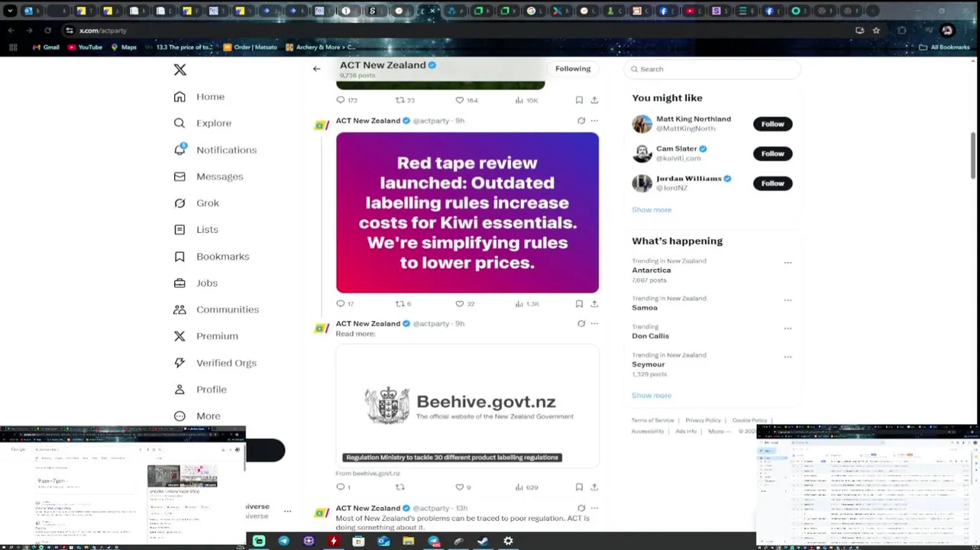Repost the Red tape review post
Image resolution: width=980 pixels, height=550 pixels.
399,304
